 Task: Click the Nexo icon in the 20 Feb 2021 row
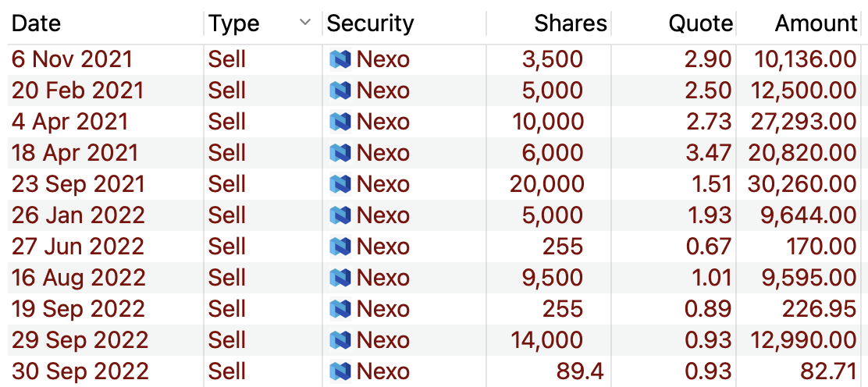(340, 91)
